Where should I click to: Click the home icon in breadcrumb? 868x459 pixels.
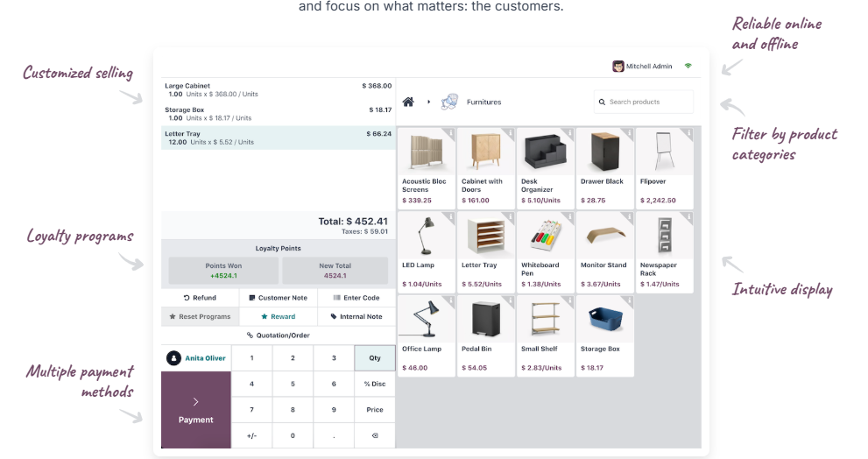click(407, 102)
